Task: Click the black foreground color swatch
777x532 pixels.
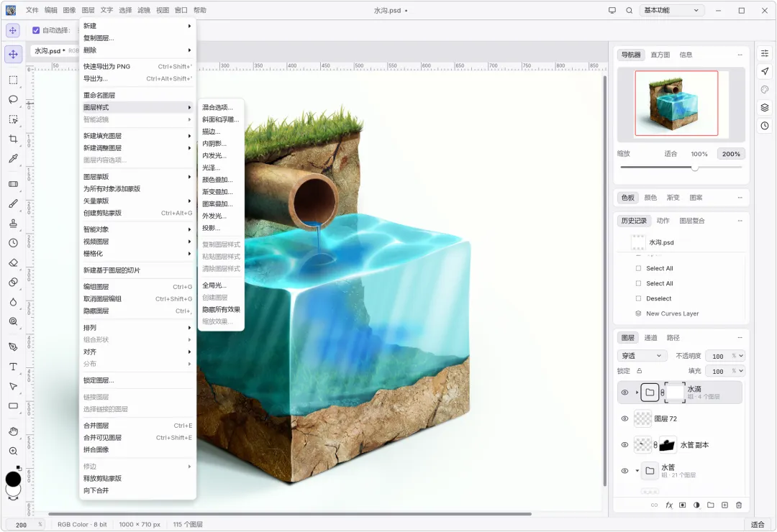Action: point(13,479)
